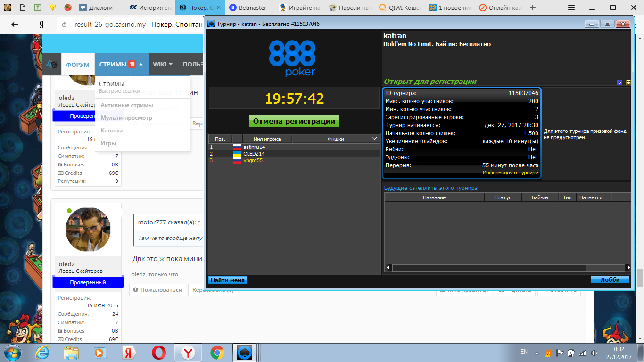Click the 'oledz, только что' post timestamp
Image resolution: width=644 pixels, height=362 pixels.
(155, 274)
